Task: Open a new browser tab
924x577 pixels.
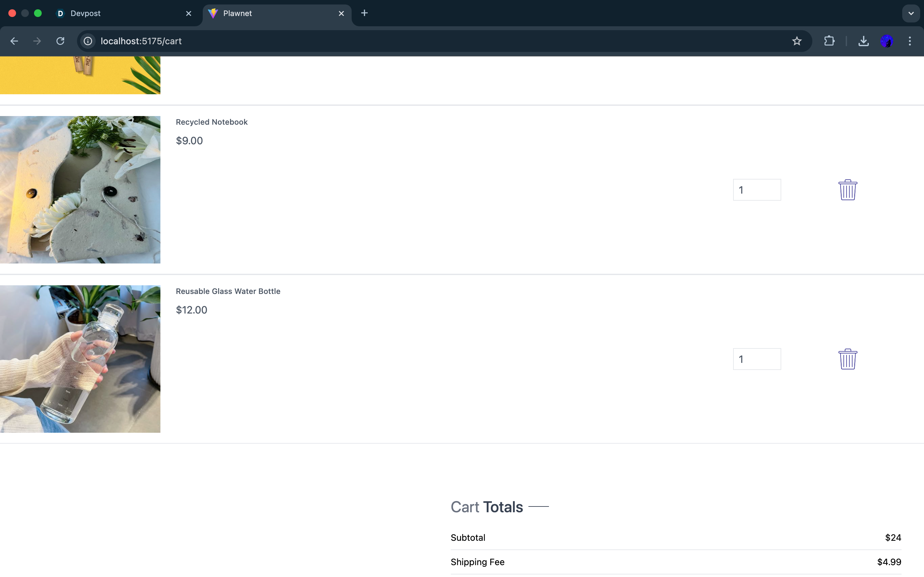Action: click(364, 13)
